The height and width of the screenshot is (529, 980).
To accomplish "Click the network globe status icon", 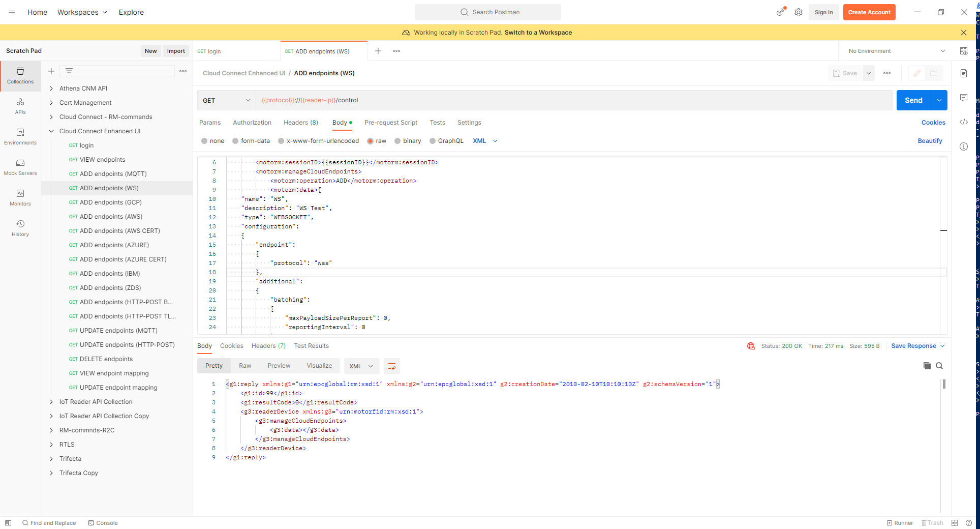I will point(751,346).
